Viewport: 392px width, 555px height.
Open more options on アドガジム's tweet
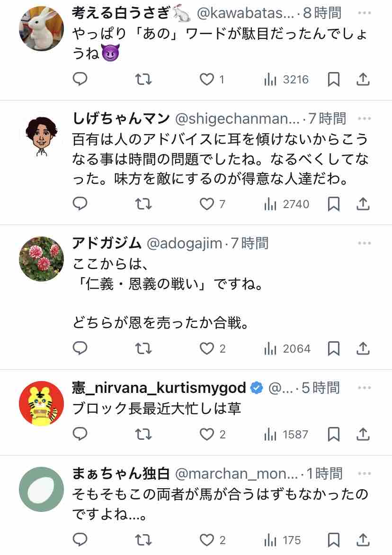tap(364, 243)
